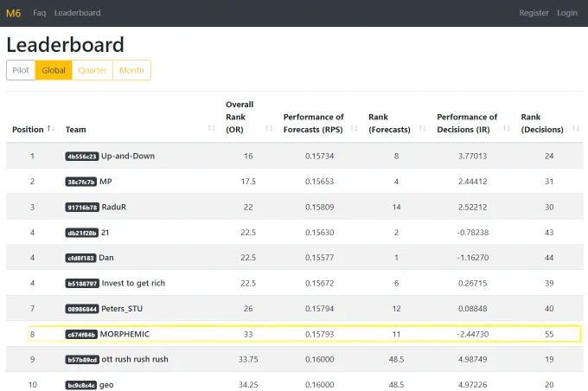
Task: Select team name MP
Action: (105, 182)
